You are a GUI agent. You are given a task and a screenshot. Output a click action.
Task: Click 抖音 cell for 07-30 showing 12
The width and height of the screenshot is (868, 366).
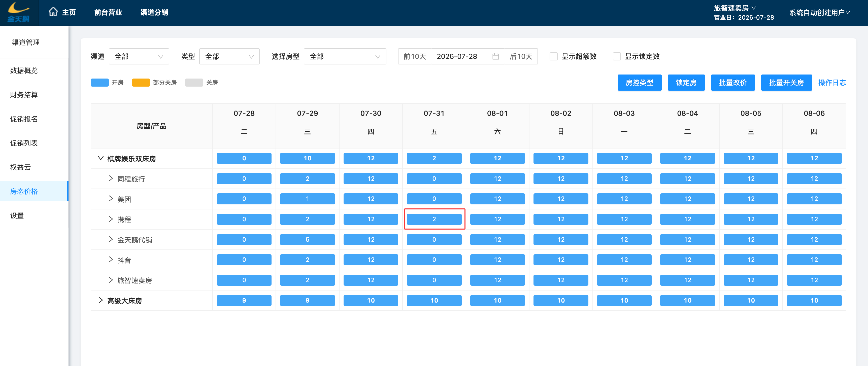pos(371,260)
